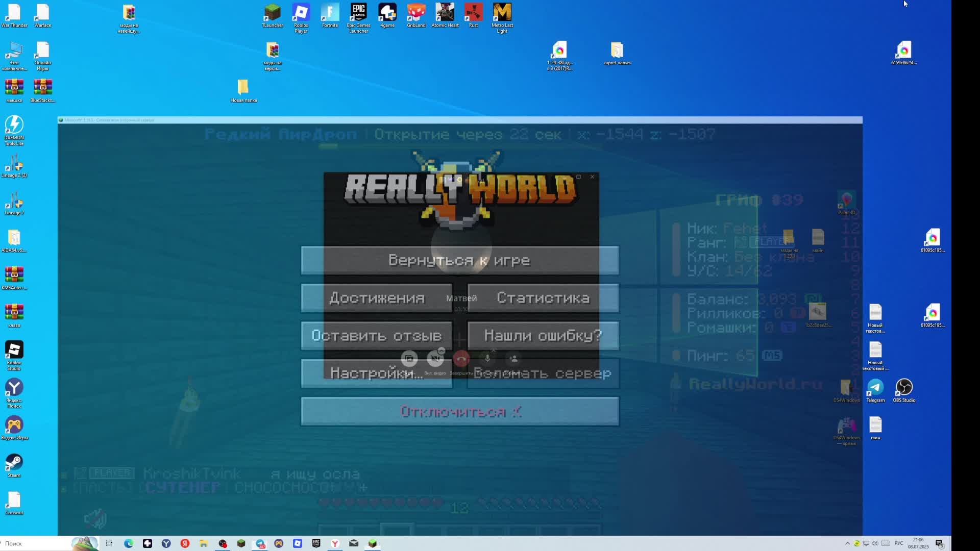
Task: Expand video options arrow above camera button
Action: coord(442,351)
